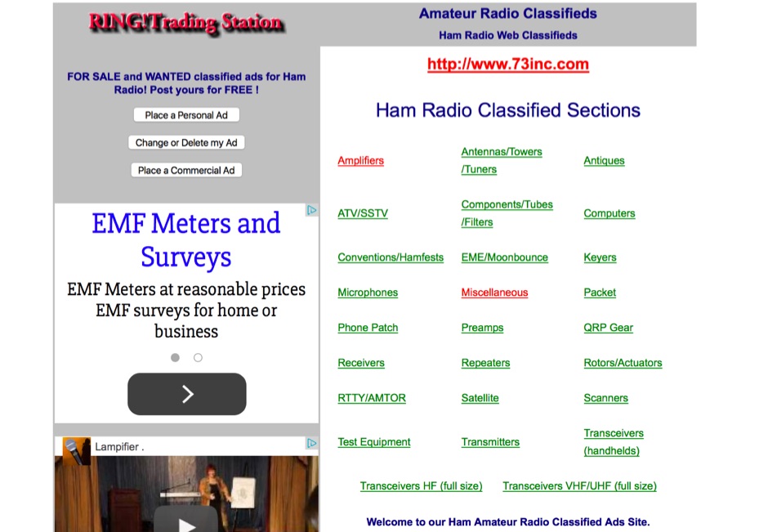Click the Place a Commercial Ad button

186,170
